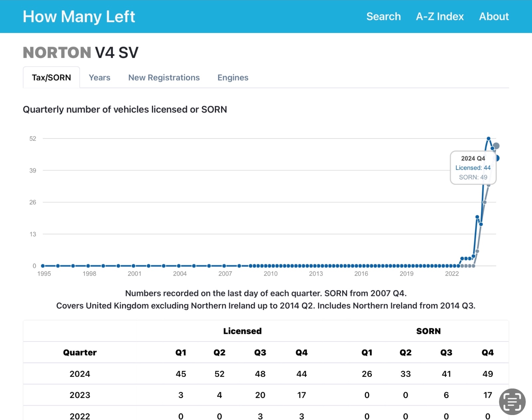Screen dimensions: 532x420
Task: Open the A-Z Index page
Action: [440, 17]
